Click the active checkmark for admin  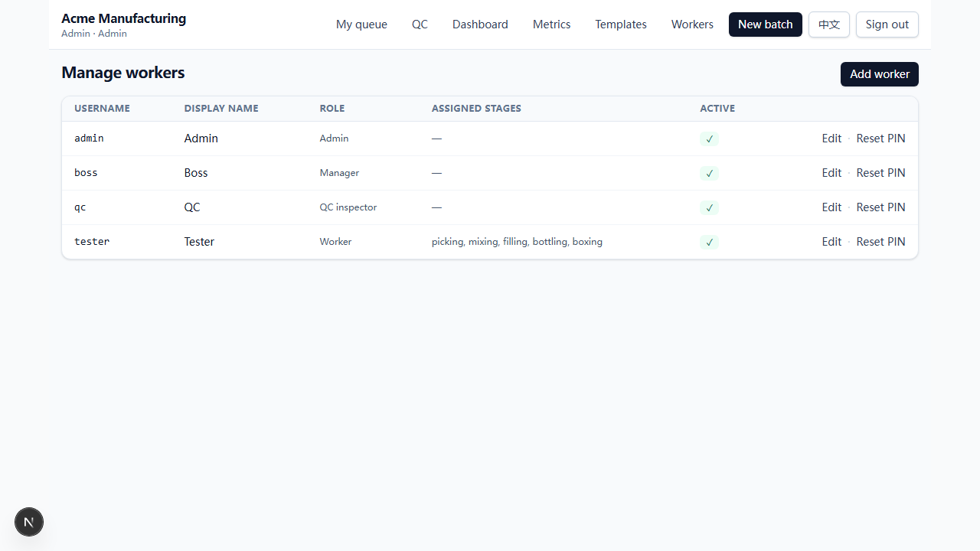pos(709,139)
